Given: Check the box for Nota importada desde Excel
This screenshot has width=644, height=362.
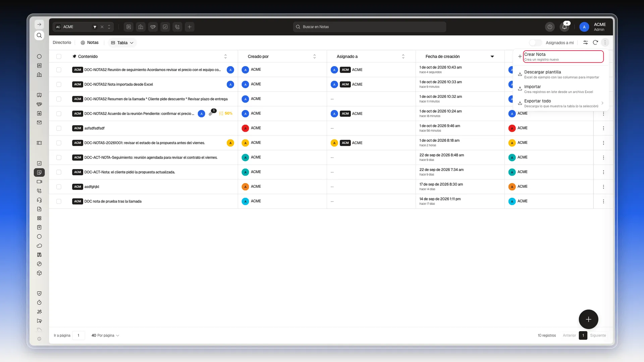Looking at the screenshot, I should coord(59,84).
